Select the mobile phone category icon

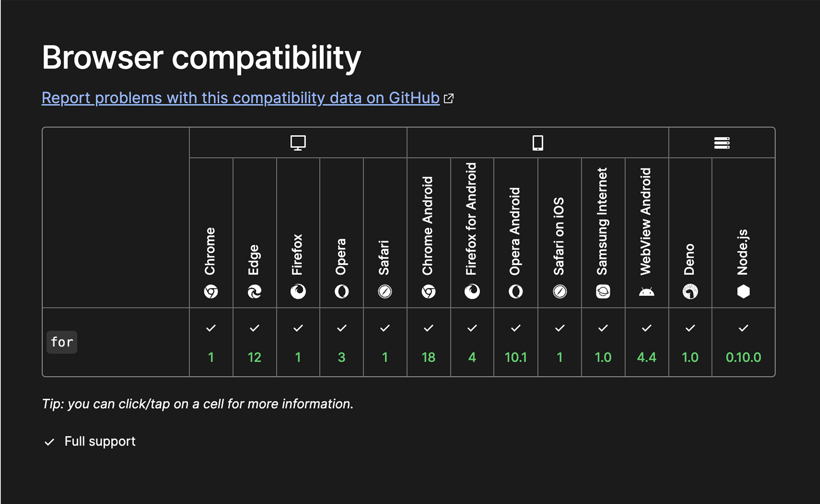tap(537, 142)
